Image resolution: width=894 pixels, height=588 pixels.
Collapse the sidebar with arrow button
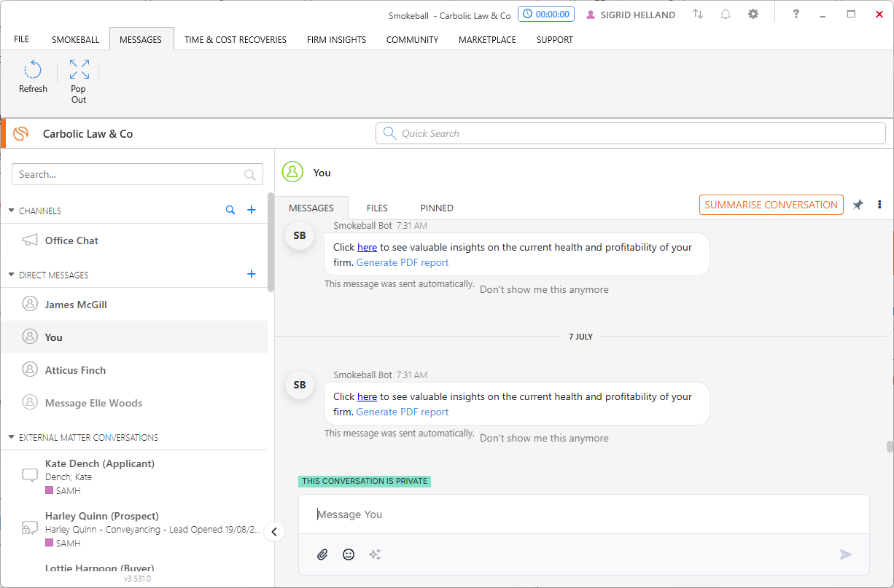274,532
